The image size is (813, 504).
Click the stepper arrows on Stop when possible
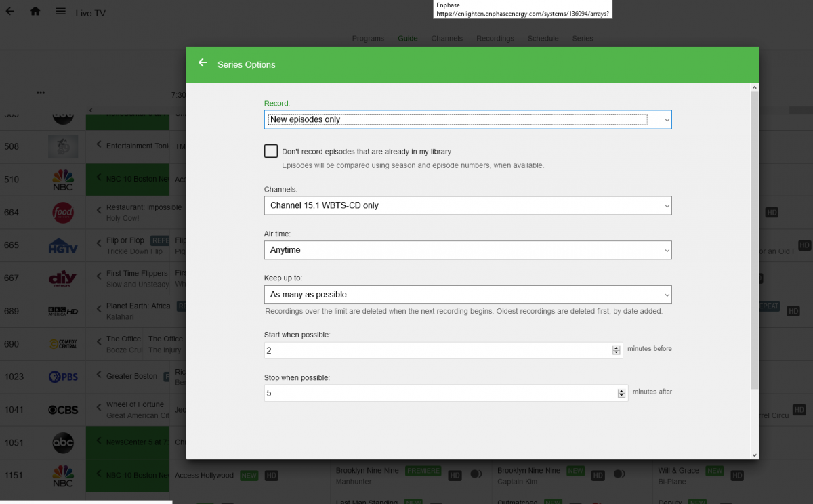621,393
